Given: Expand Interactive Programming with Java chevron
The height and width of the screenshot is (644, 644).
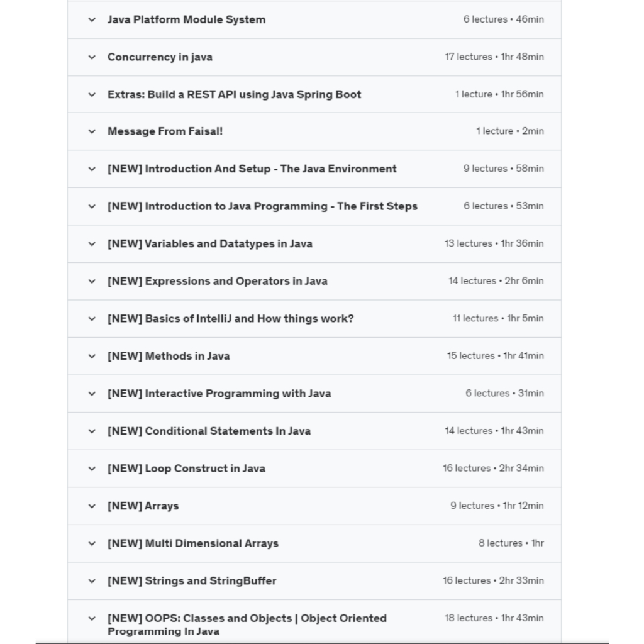Looking at the screenshot, I should click(92, 394).
